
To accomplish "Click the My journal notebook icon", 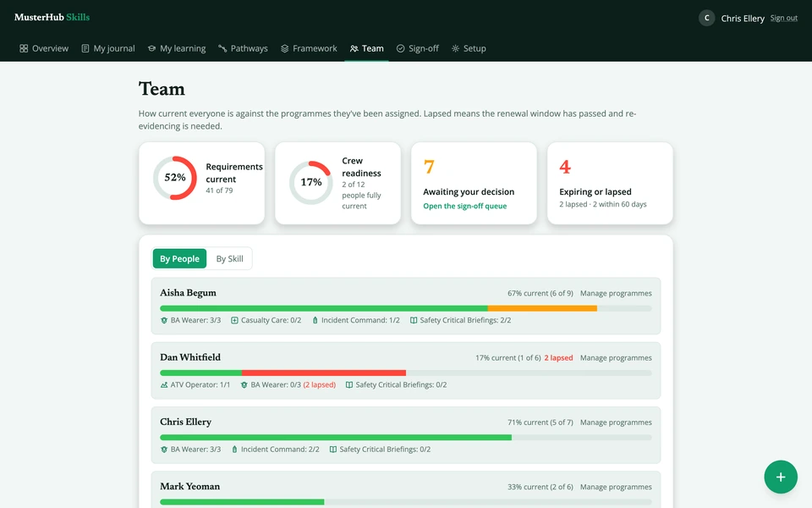I will 85,48.
